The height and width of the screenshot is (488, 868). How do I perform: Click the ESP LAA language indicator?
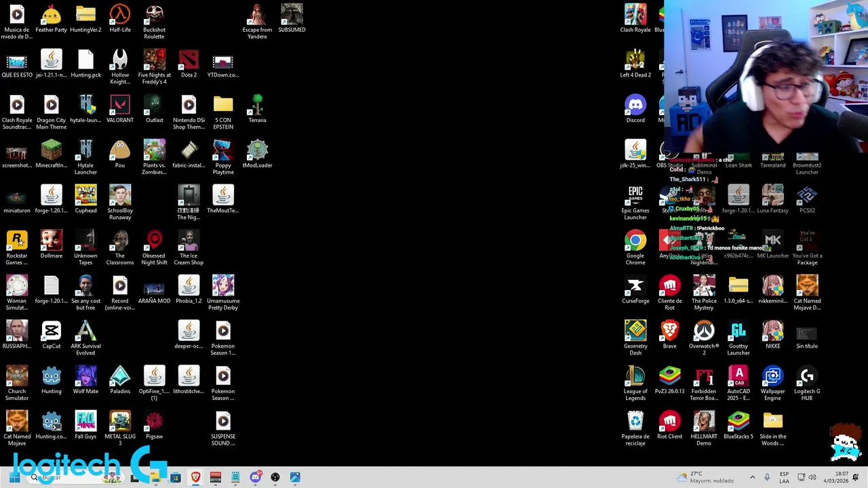[784, 477]
